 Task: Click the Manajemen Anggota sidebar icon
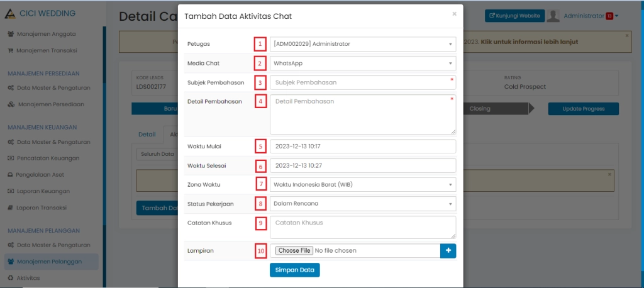pos(11,33)
